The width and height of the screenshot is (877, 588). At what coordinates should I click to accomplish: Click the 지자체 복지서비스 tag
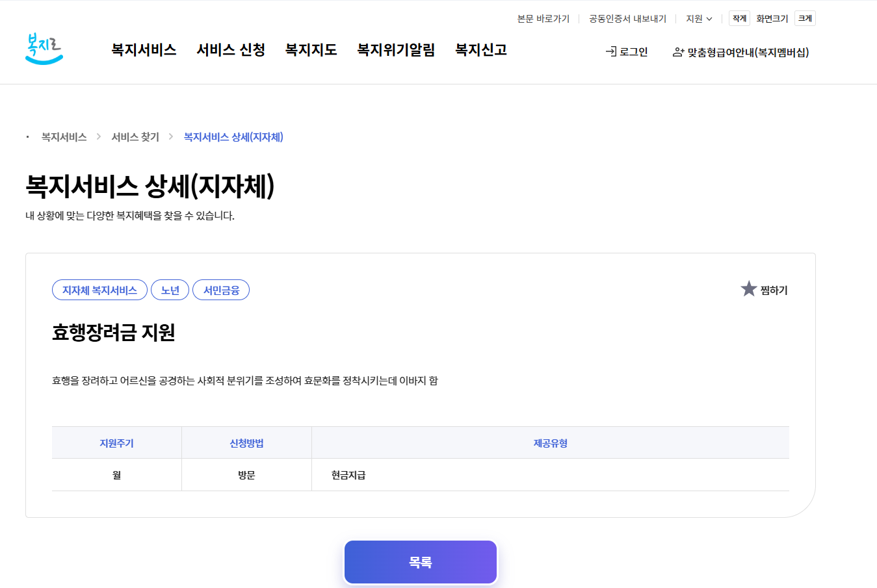(x=99, y=290)
